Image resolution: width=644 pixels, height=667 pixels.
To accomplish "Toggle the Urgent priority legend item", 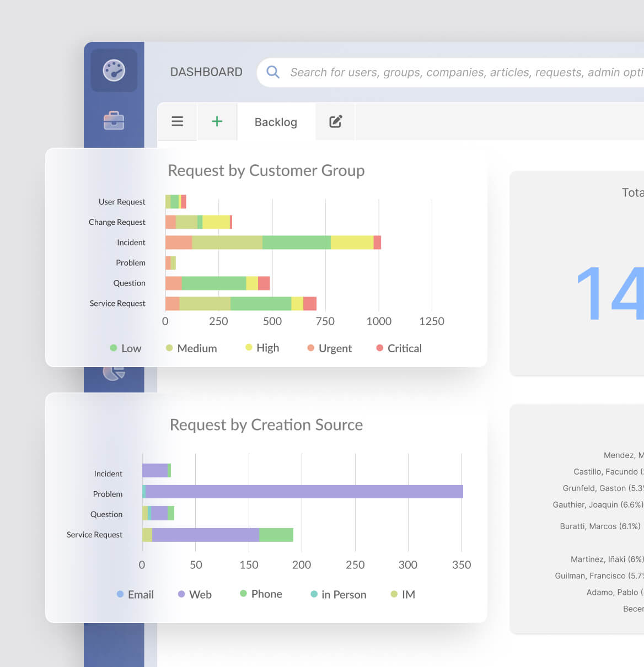I will 329,348.
